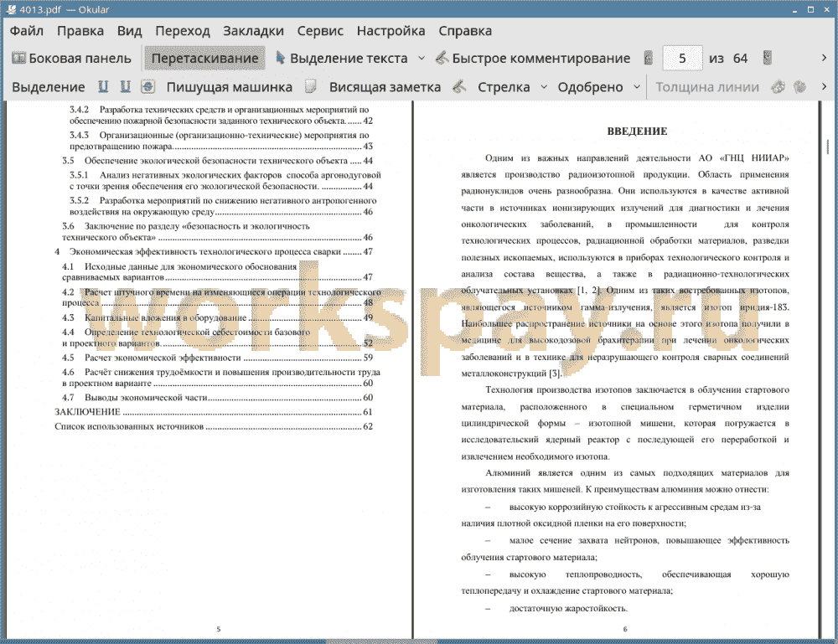
Task: Go to next page icon
Action: [768, 59]
